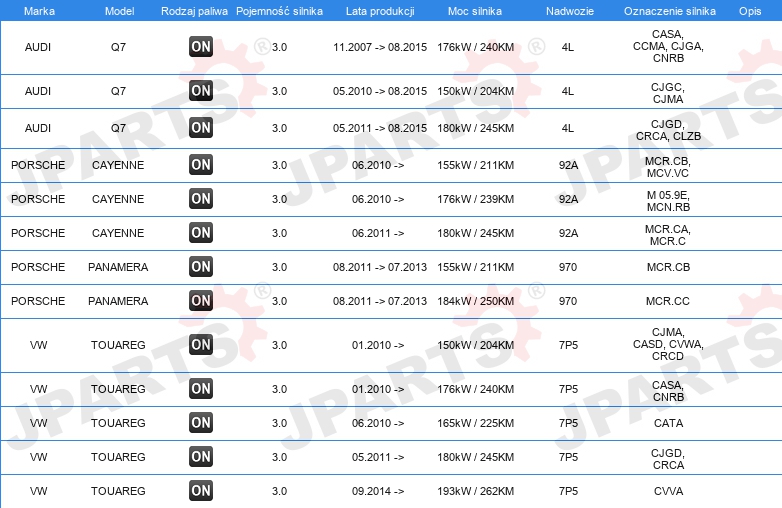
Task: Click the CATA engine code cell
Action: click(668, 423)
